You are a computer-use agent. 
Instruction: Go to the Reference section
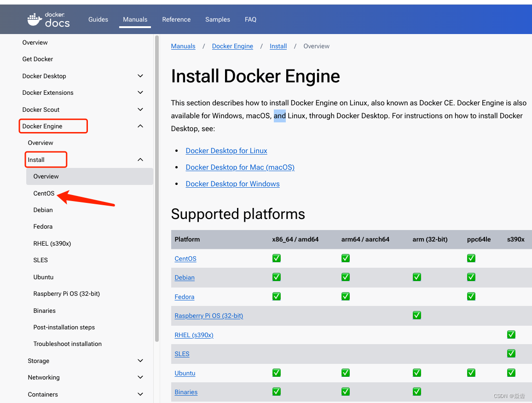[x=176, y=19]
